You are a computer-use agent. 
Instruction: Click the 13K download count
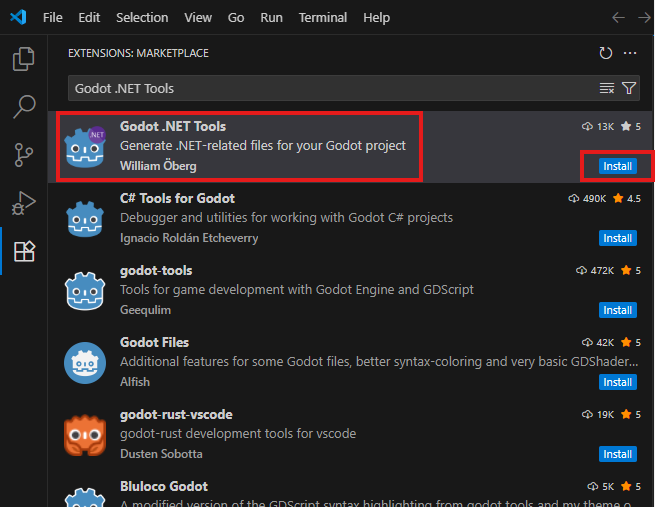598,126
